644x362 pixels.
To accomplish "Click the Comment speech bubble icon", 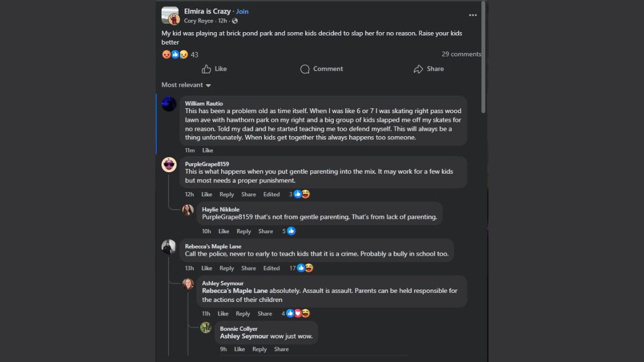I will pyautogui.click(x=305, y=69).
